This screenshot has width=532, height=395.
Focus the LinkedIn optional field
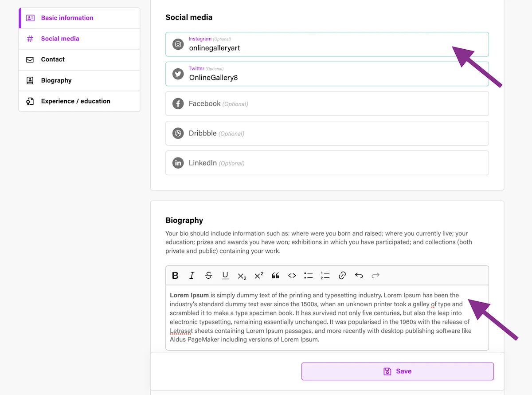point(327,163)
